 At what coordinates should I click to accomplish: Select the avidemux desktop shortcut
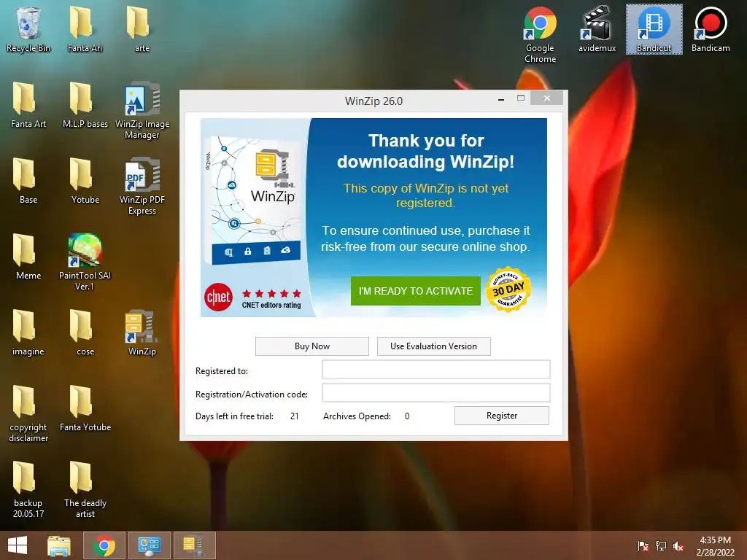[x=597, y=29]
